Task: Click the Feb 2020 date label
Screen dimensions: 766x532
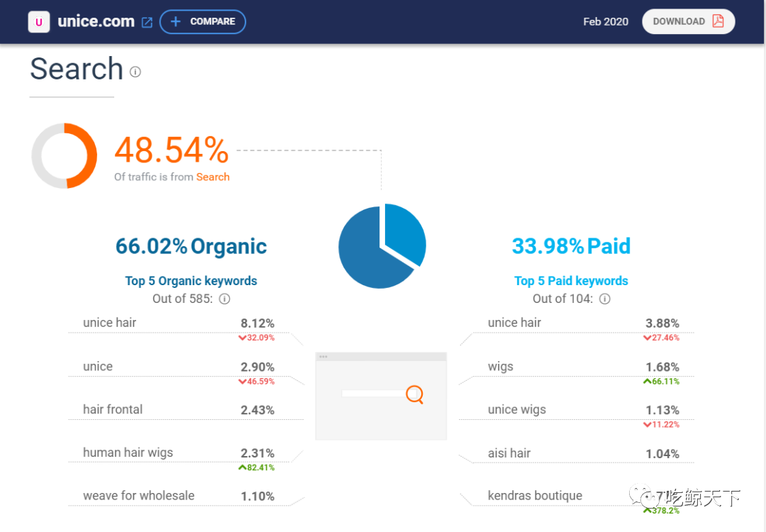Action: pyautogui.click(x=606, y=21)
